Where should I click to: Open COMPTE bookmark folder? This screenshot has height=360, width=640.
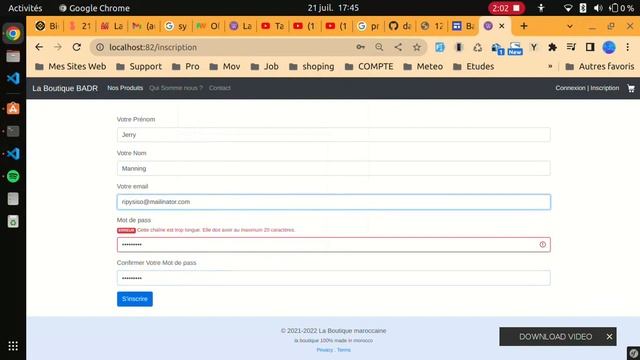click(x=369, y=66)
